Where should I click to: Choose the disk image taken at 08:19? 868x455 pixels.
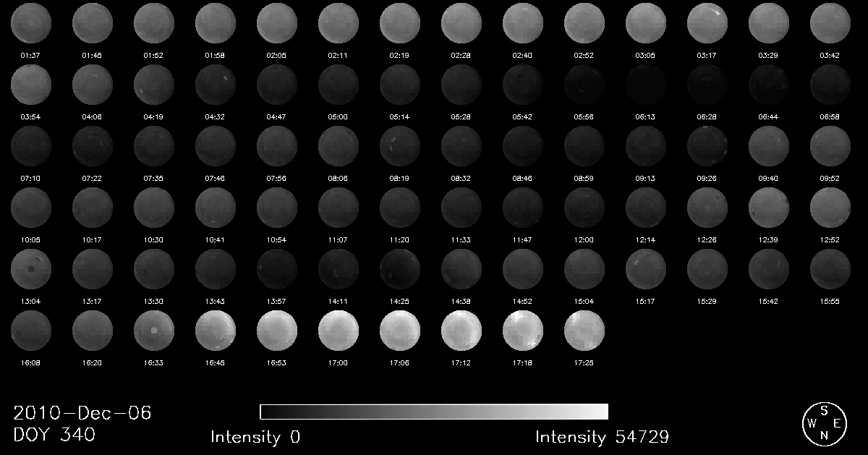click(400, 145)
